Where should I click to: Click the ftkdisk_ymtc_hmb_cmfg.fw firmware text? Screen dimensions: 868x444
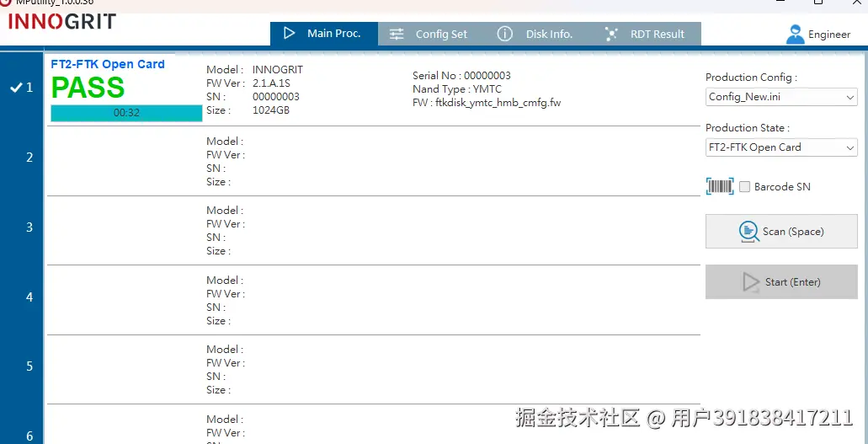coord(498,103)
